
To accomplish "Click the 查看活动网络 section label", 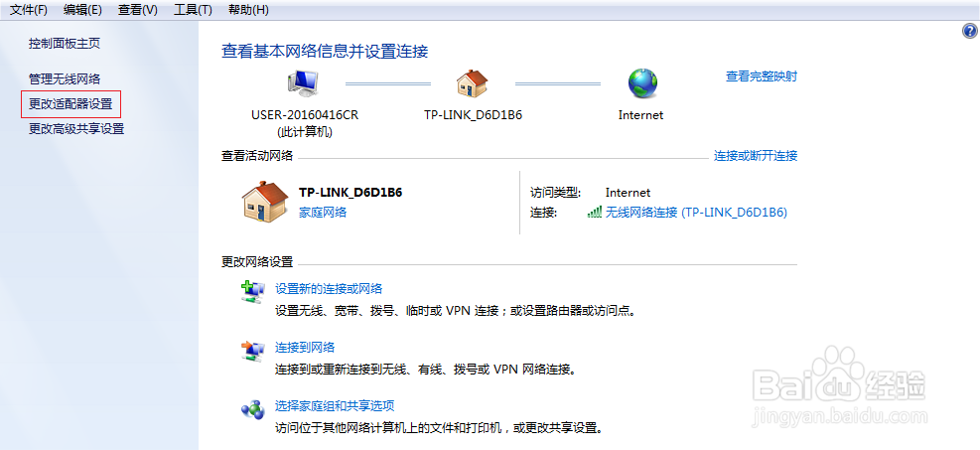I will click(x=257, y=156).
